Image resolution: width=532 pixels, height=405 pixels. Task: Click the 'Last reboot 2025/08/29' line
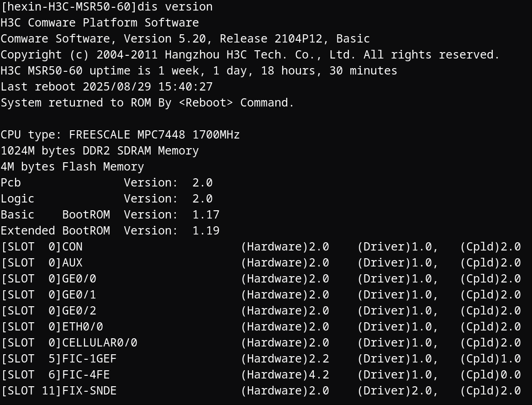(x=106, y=86)
